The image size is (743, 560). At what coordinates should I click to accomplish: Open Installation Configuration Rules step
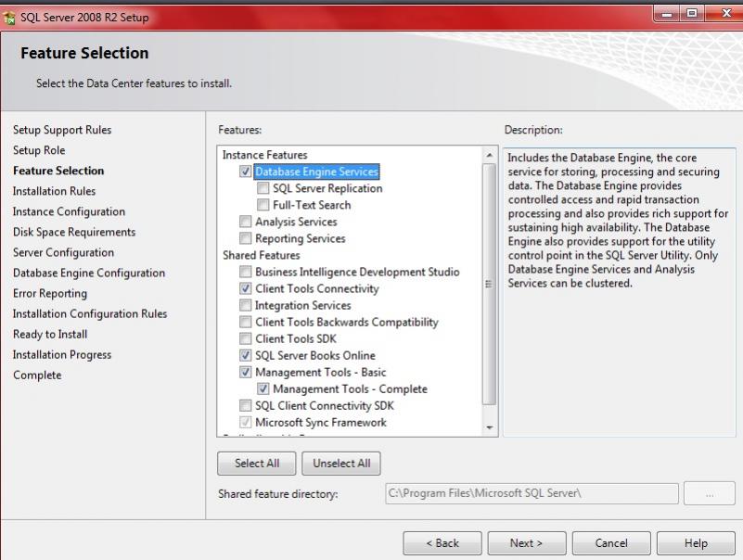pyautogui.click(x=90, y=313)
